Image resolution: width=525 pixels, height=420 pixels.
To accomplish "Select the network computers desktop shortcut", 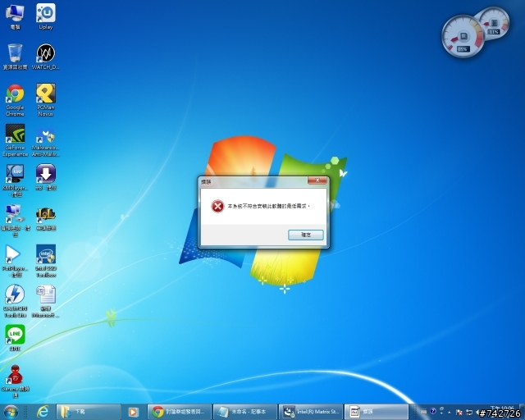I will point(15,221).
